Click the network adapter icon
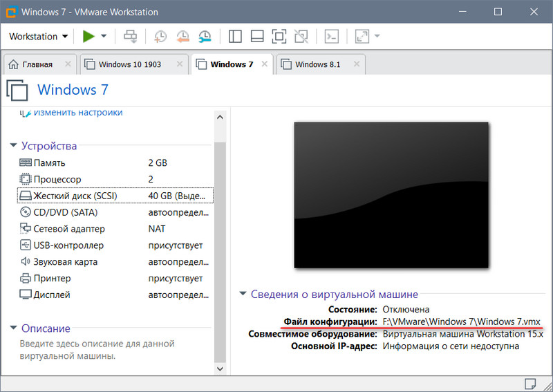Image resolution: width=553 pixels, height=392 pixels. (x=26, y=228)
